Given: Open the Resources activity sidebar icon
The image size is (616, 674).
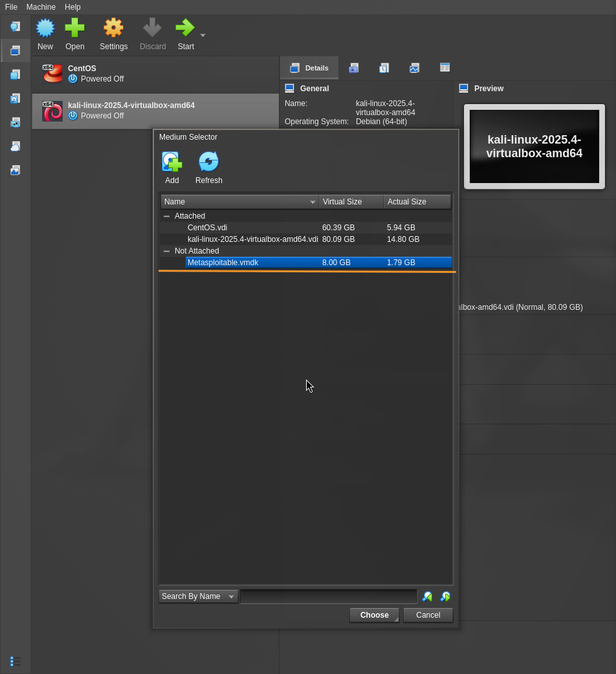Looking at the screenshot, I should [x=15, y=171].
